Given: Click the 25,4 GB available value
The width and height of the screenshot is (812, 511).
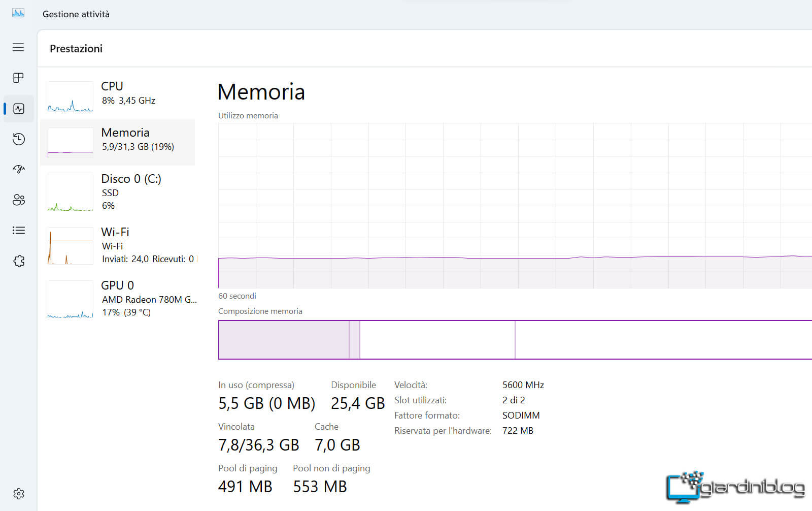Looking at the screenshot, I should click(x=358, y=403).
